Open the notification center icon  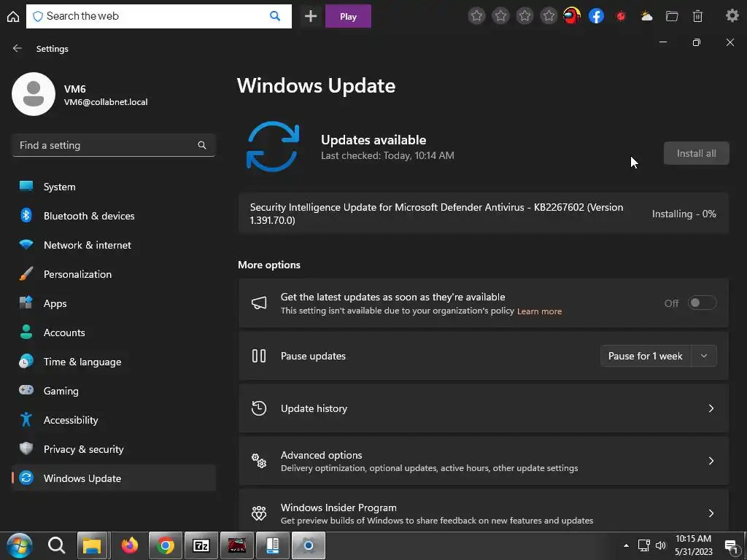[731, 546]
